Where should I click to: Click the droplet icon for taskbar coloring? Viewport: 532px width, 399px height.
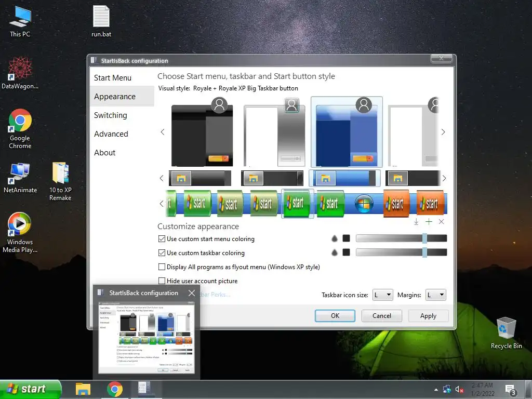[335, 253]
